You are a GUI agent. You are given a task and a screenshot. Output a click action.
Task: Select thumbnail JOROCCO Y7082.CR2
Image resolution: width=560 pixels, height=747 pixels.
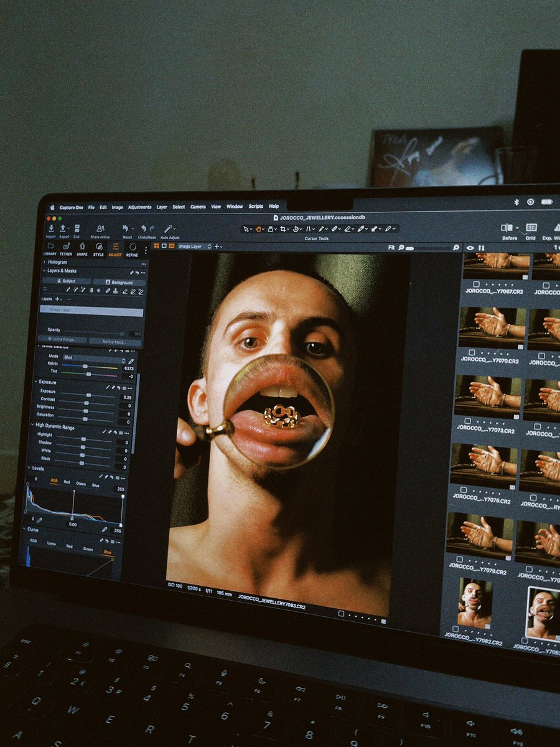pos(475,603)
